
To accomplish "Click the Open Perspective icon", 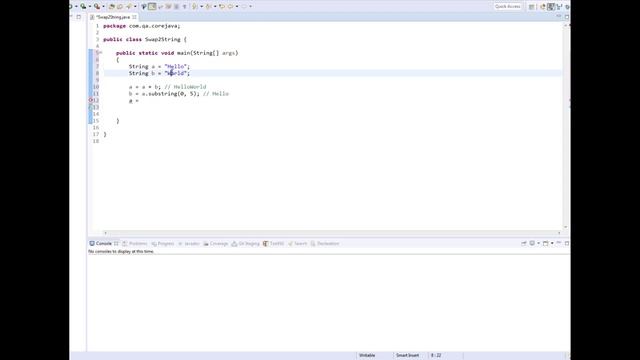I will (531, 7).
